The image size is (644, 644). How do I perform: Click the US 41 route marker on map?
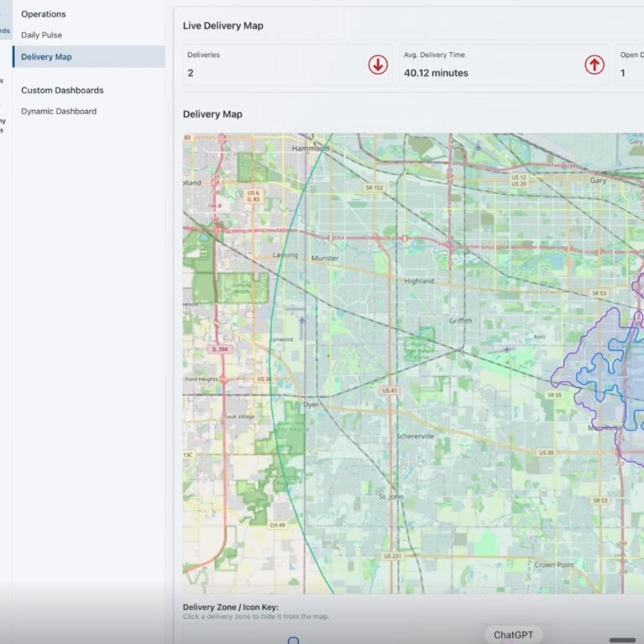pos(390,390)
